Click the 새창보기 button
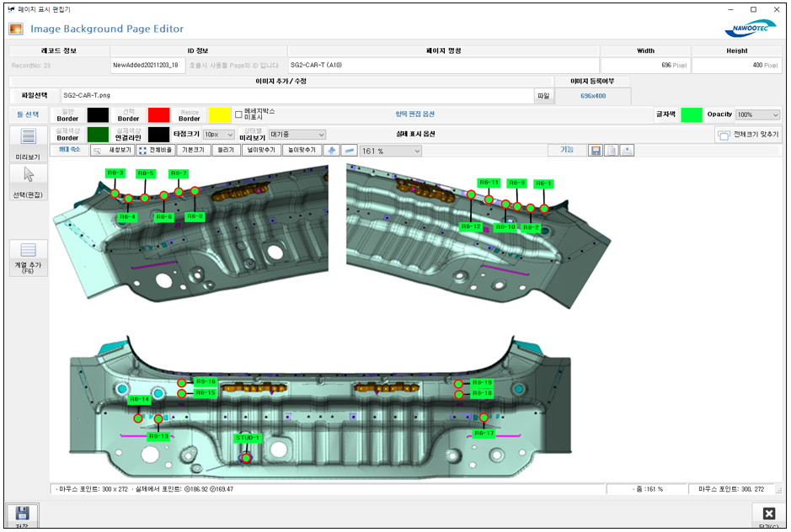This screenshot has width=791, height=532. (x=114, y=151)
